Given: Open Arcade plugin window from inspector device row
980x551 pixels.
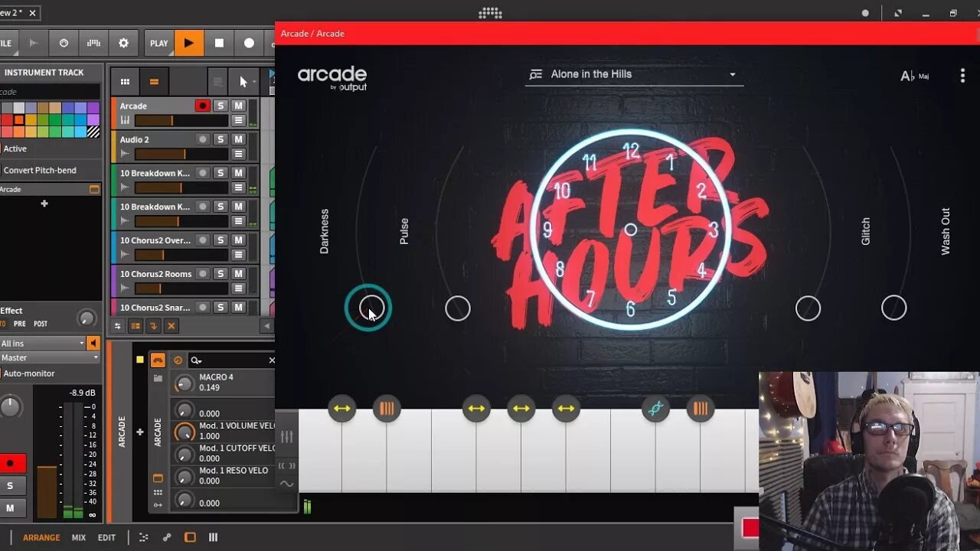Looking at the screenshot, I should tap(95, 189).
